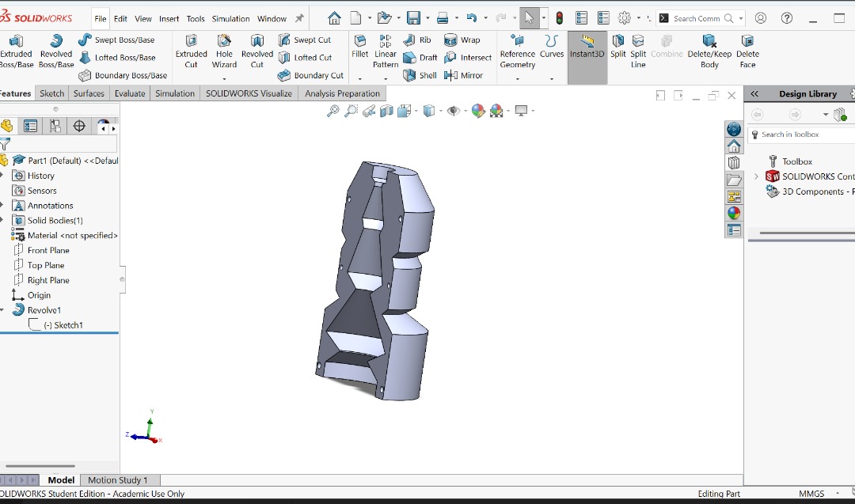This screenshot has width=855, height=504.
Task: Open the Reference Geometry dropdown arrow
Action: coord(518,78)
